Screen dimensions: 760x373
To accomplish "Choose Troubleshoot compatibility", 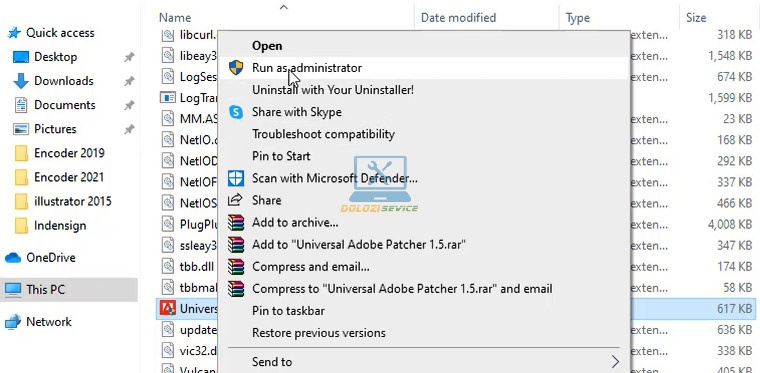I will click(x=323, y=134).
